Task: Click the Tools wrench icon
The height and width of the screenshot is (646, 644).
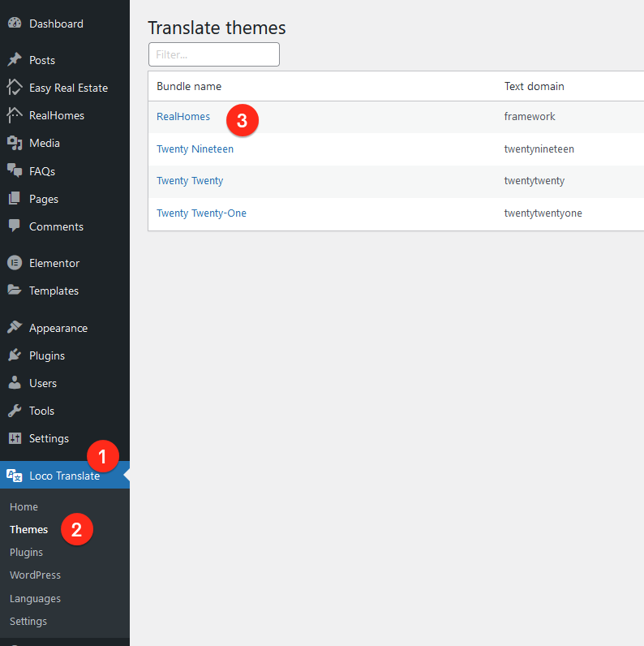Action: pos(15,411)
